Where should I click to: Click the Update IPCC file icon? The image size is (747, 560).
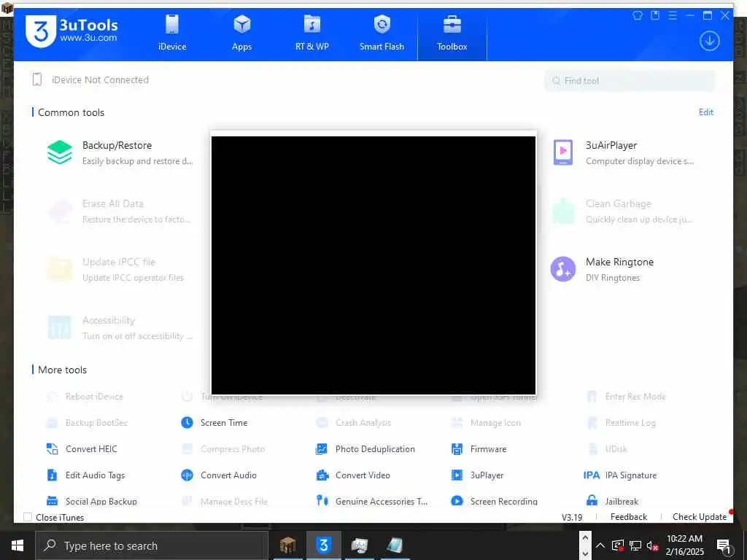tap(60, 269)
